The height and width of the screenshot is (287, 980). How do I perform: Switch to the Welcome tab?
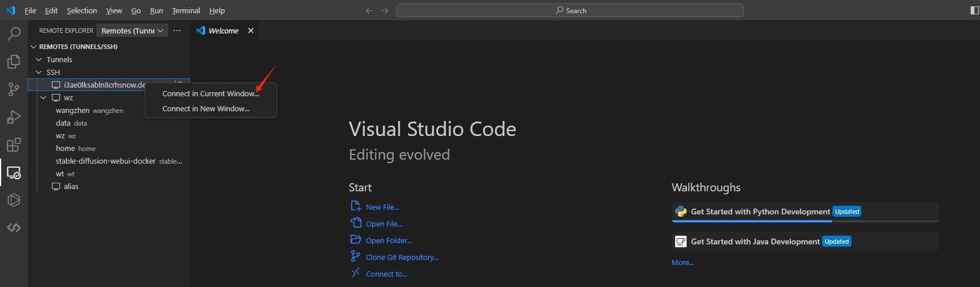click(x=224, y=31)
